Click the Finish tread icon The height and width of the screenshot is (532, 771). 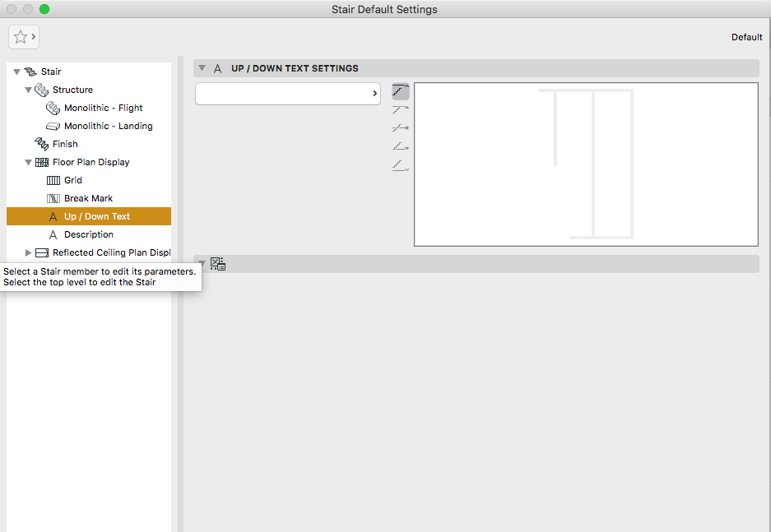(x=42, y=144)
